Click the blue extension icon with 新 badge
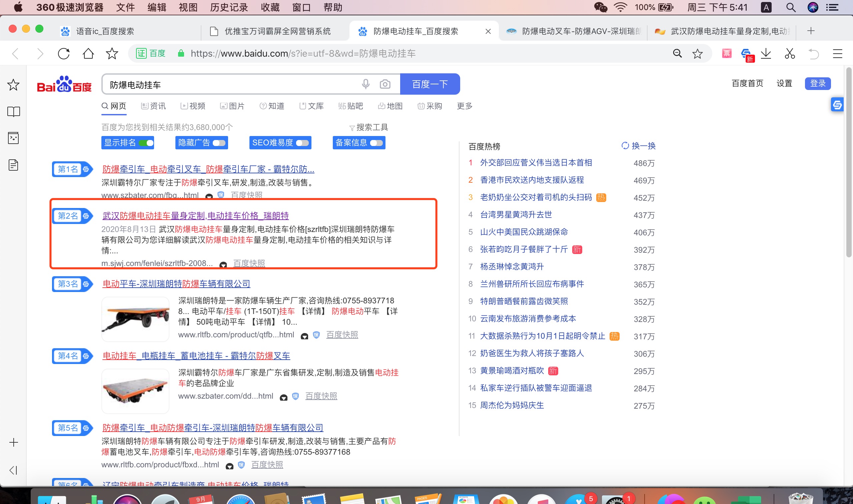 click(x=747, y=55)
